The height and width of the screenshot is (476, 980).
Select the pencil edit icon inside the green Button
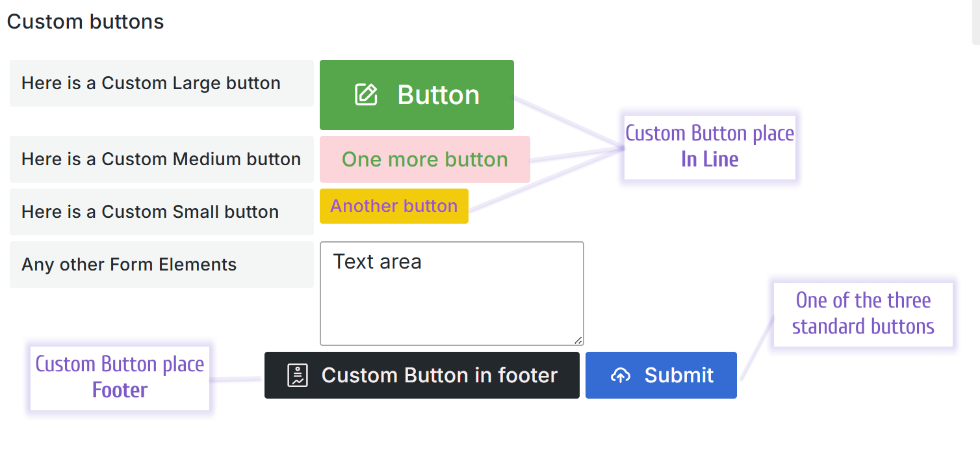coord(367,94)
